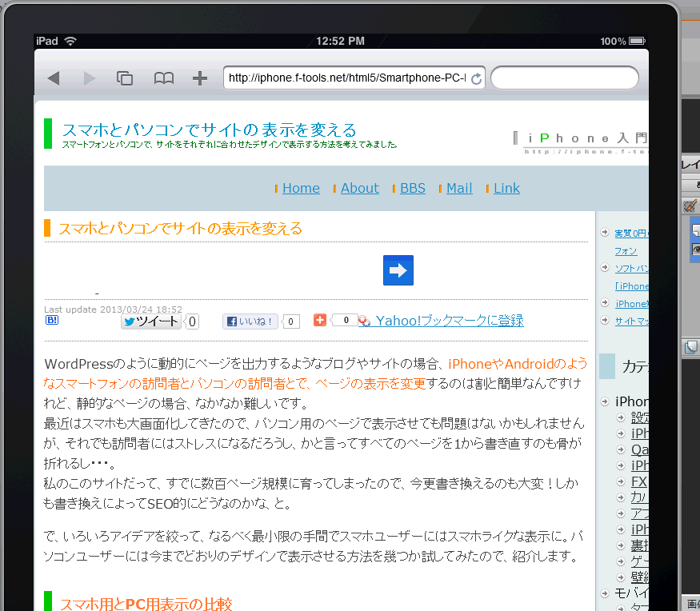Focus the Safari URL address field

[x=346, y=78]
